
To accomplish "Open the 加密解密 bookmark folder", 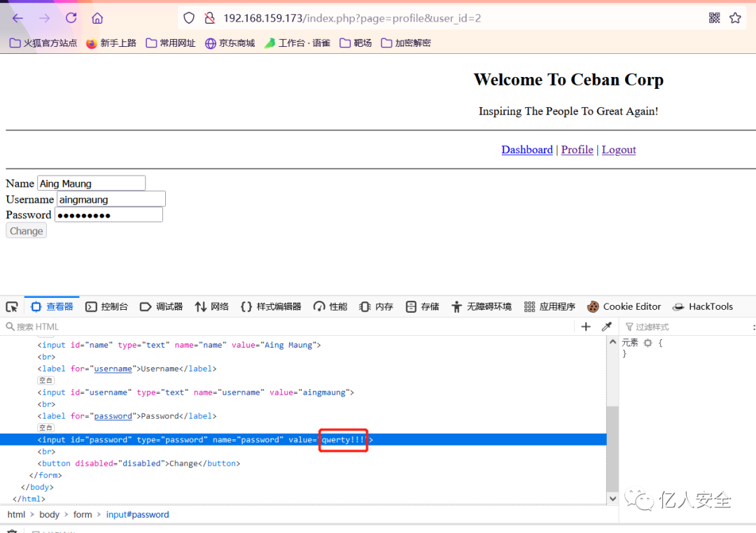I will [x=406, y=43].
